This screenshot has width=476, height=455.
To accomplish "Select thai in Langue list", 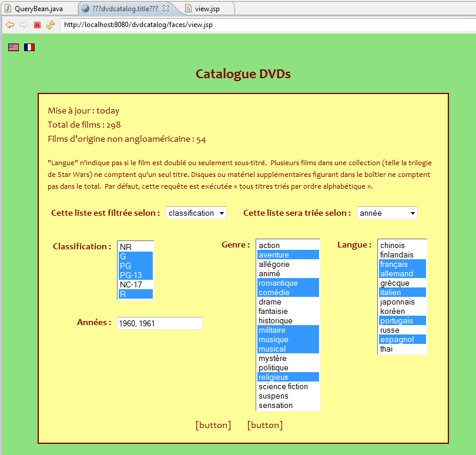I will point(403,349).
